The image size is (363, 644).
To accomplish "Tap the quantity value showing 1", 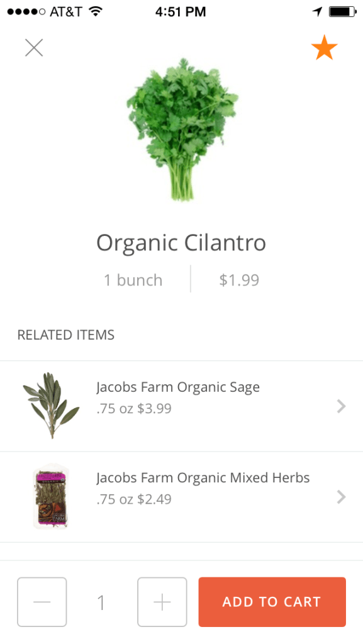I will [x=101, y=602].
